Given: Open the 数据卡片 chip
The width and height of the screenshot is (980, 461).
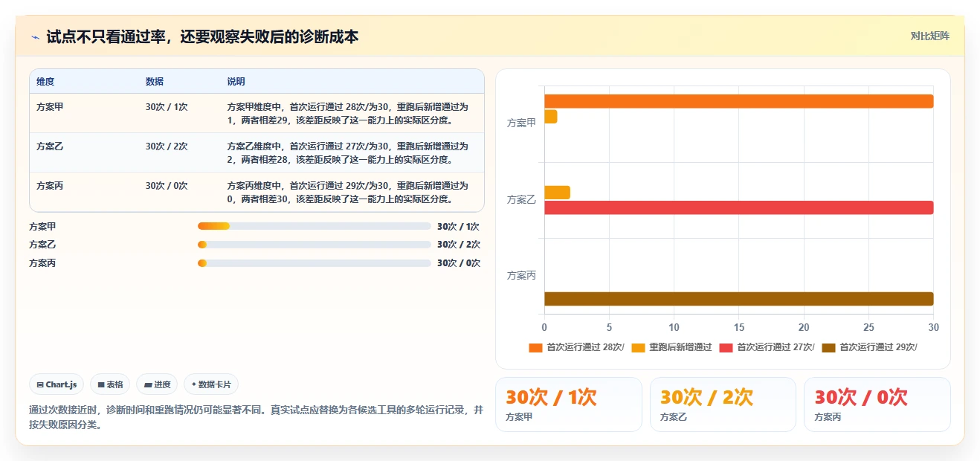Looking at the screenshot, I should coord(211,384).
